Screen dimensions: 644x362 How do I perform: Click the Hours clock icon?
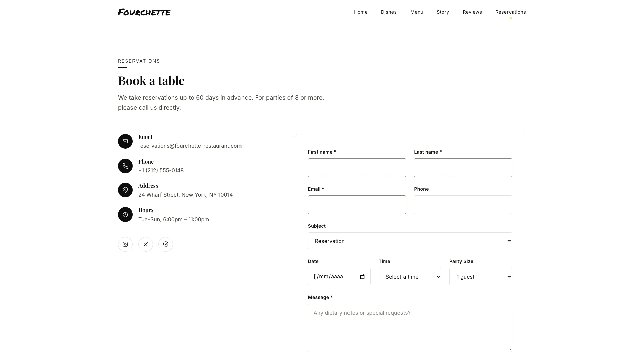pos(125,215)
